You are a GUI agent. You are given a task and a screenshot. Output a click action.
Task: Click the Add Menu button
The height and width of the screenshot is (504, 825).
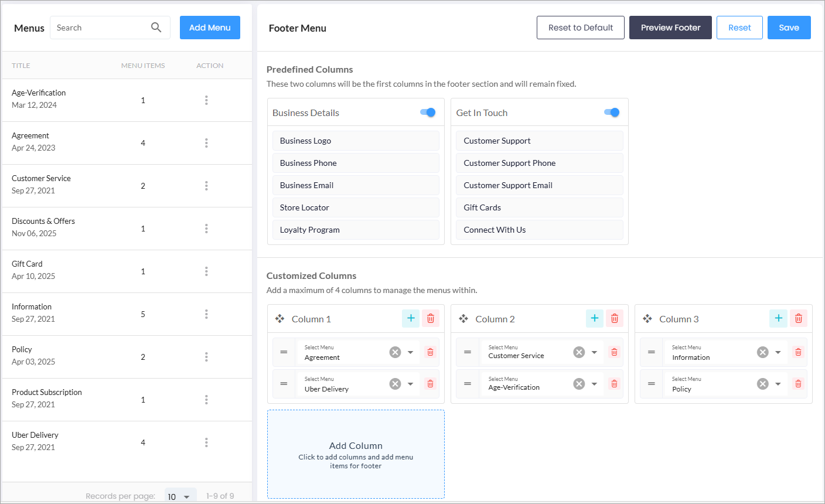(210, 28)
